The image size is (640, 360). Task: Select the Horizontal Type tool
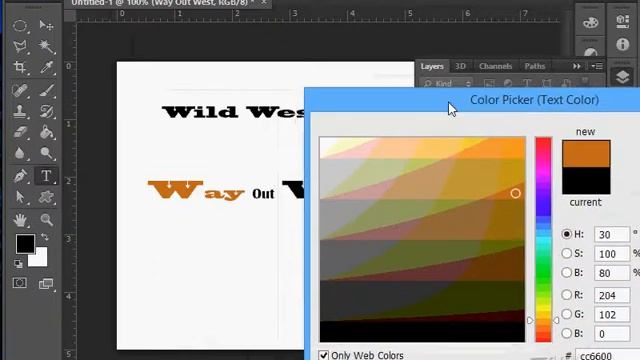46,176
